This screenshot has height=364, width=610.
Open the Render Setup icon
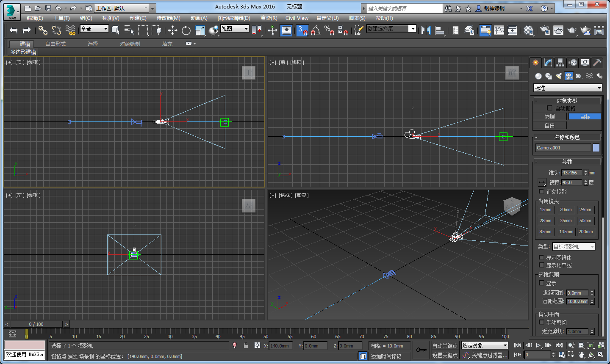click(545, 30)
